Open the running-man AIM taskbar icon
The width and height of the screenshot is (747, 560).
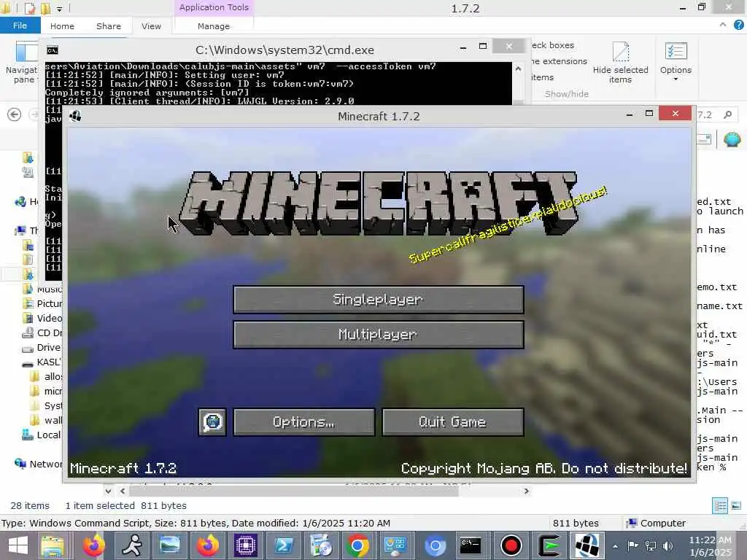(132, 545)
